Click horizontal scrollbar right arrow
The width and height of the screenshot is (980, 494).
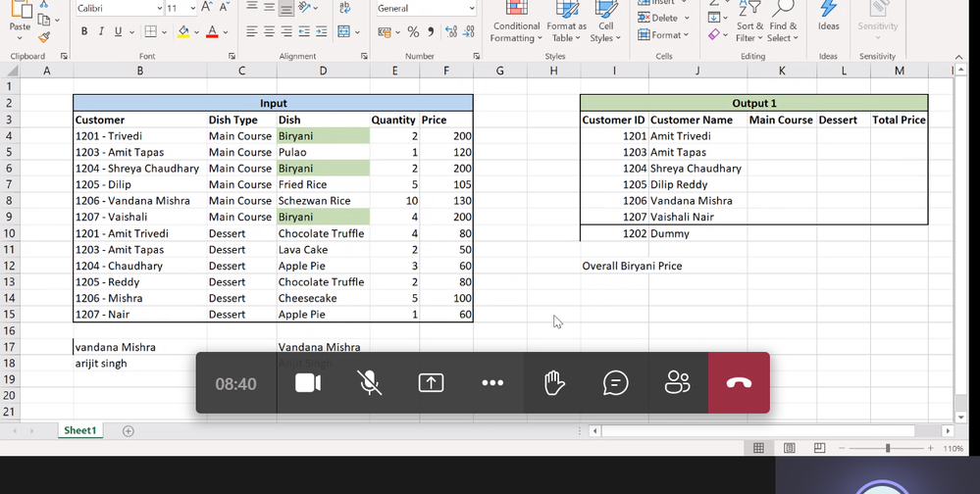[x=949, y=431]
